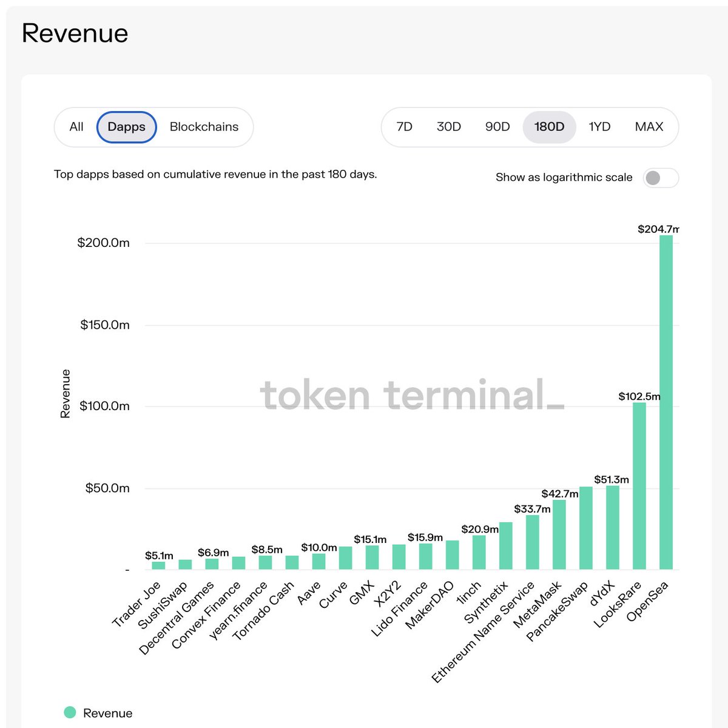Toggle the logarithmic scale switch
This screenshot has width=728, height=728.
pos(661,178)
